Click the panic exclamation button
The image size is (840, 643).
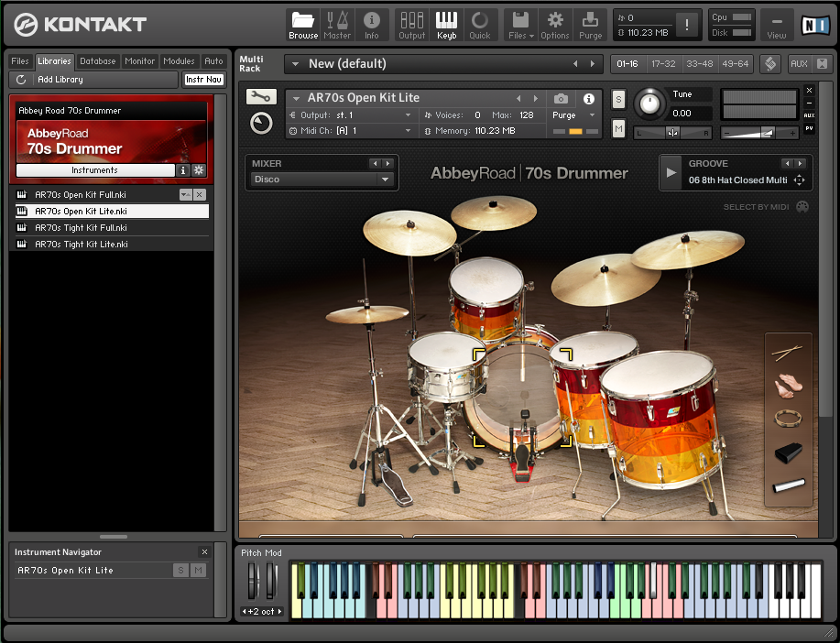click(686, 24)
